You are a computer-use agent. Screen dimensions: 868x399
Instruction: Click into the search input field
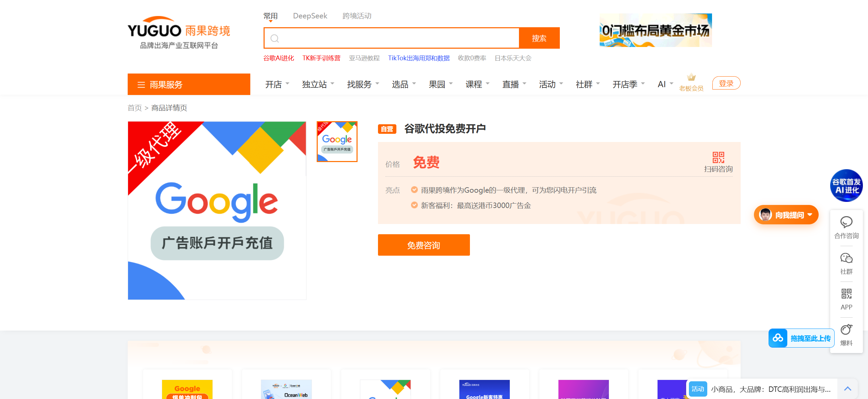(x=392, y=38)
